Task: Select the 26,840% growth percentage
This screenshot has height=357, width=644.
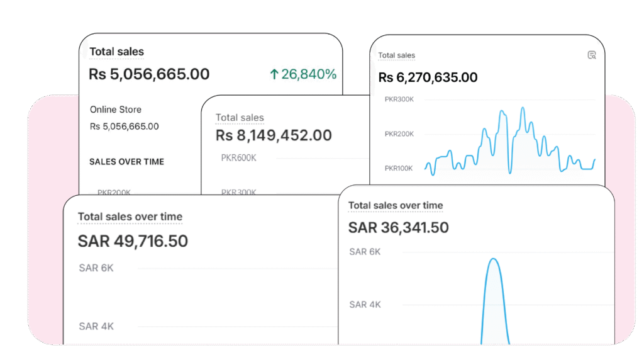Action: pyautogui.click(x=308, y=74)
